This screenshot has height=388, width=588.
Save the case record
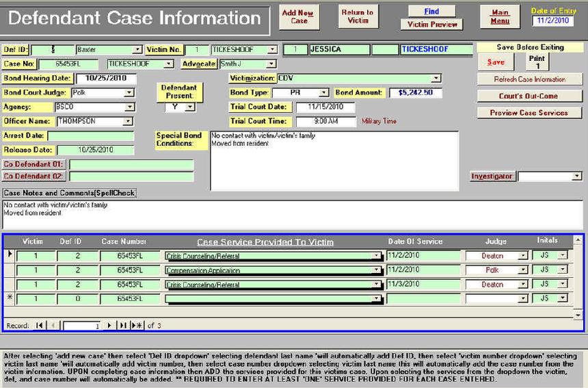[496, 62]
